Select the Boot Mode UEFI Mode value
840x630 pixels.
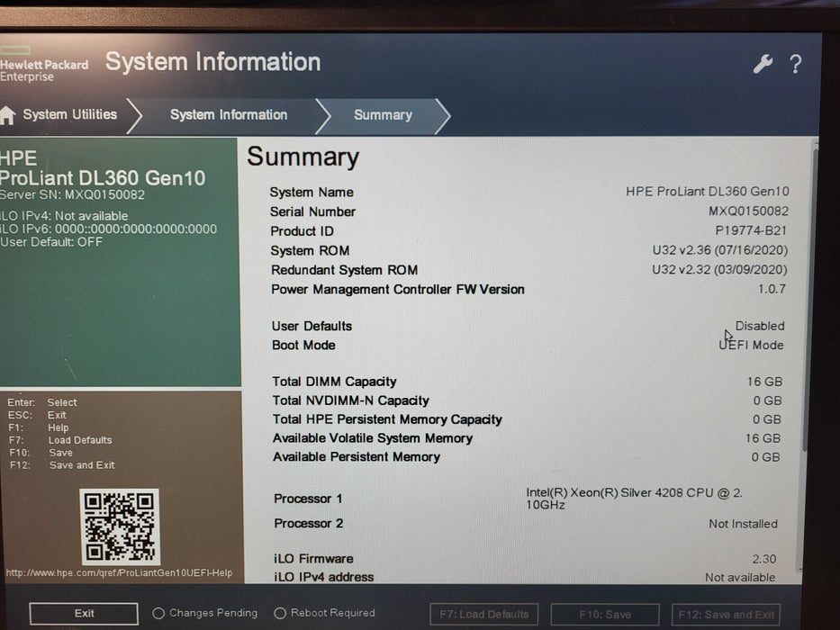coord(753,345)
